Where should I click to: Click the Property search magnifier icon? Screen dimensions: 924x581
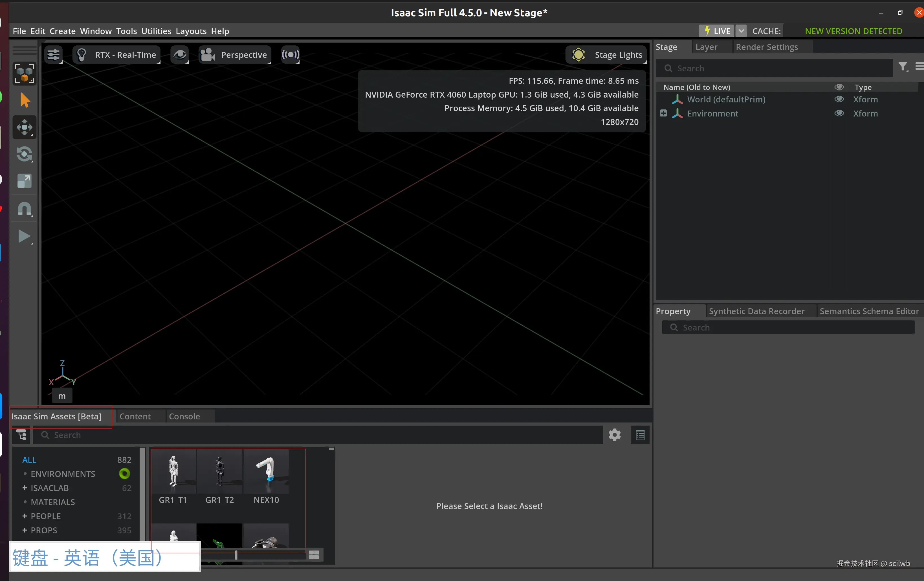[x=674, y=327]
